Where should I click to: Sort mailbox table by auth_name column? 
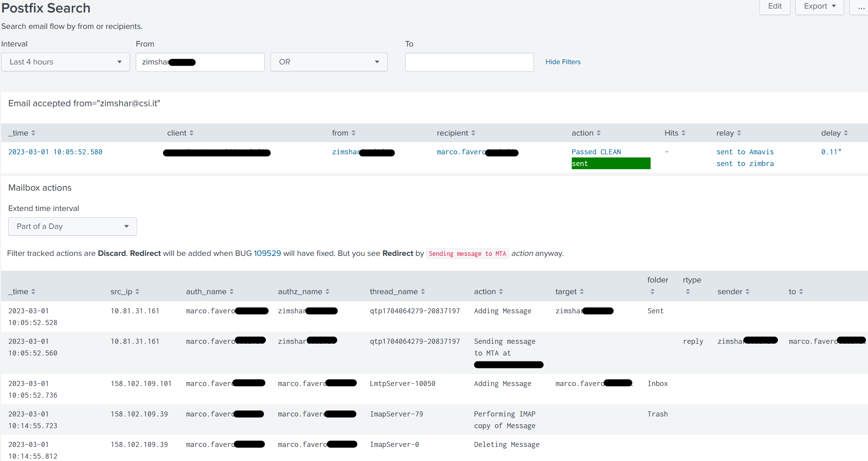coord(210,291)
